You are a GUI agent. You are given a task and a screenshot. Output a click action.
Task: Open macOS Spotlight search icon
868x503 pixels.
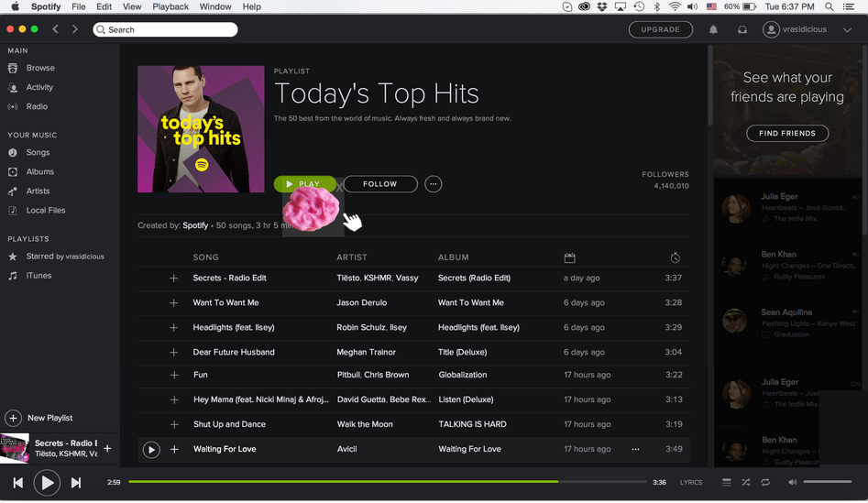click(x=830, y=6)
